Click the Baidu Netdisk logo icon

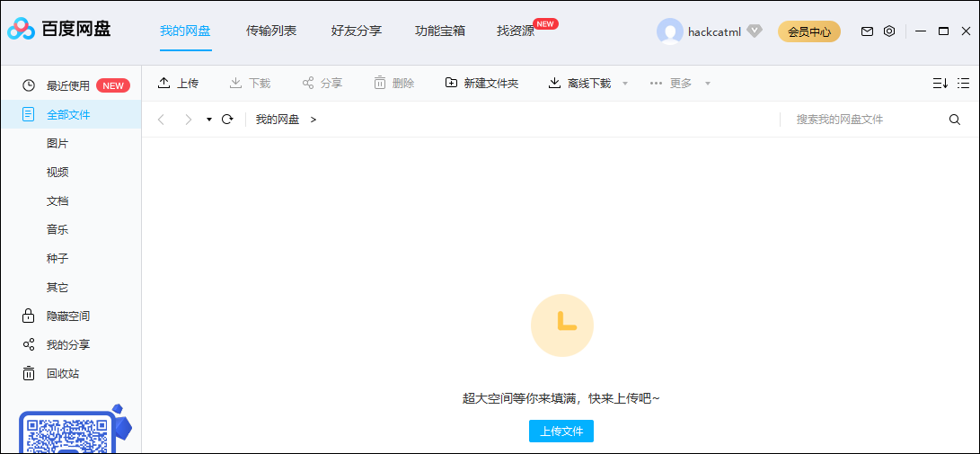coord(22,29)
